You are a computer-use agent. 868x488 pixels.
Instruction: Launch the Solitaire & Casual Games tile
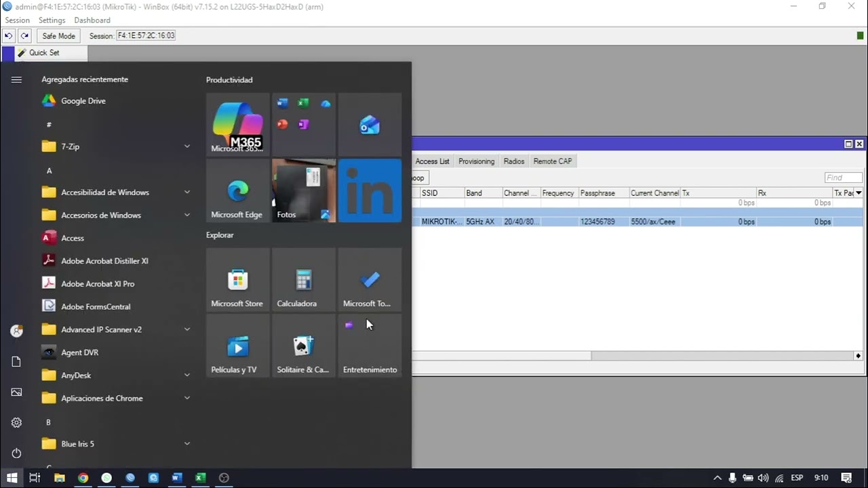point(303,346)
